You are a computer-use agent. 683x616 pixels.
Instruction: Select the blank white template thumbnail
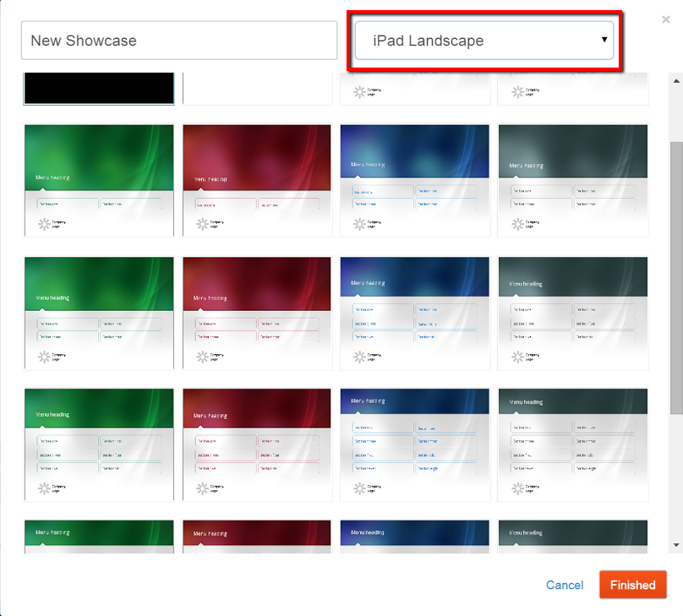point(257,89)
